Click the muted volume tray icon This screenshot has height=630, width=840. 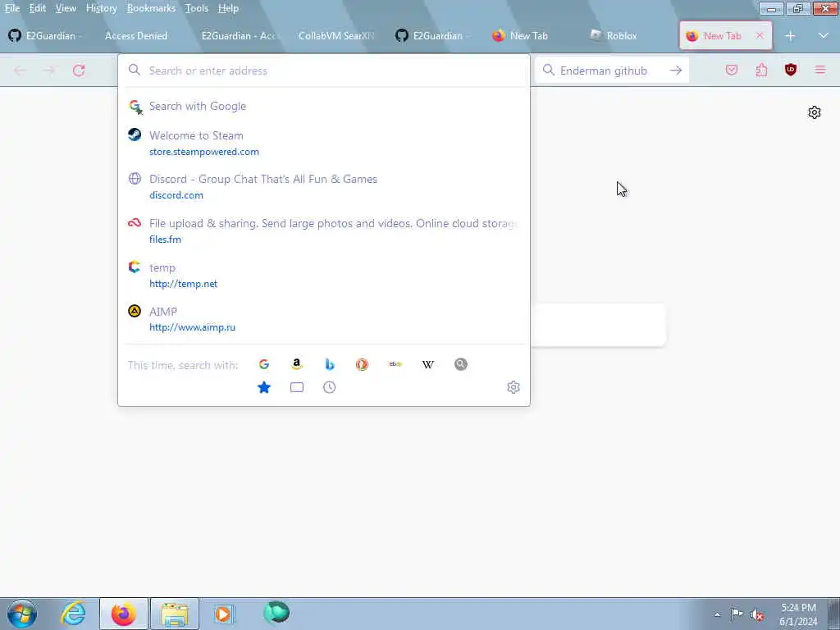tap(757, 614)
